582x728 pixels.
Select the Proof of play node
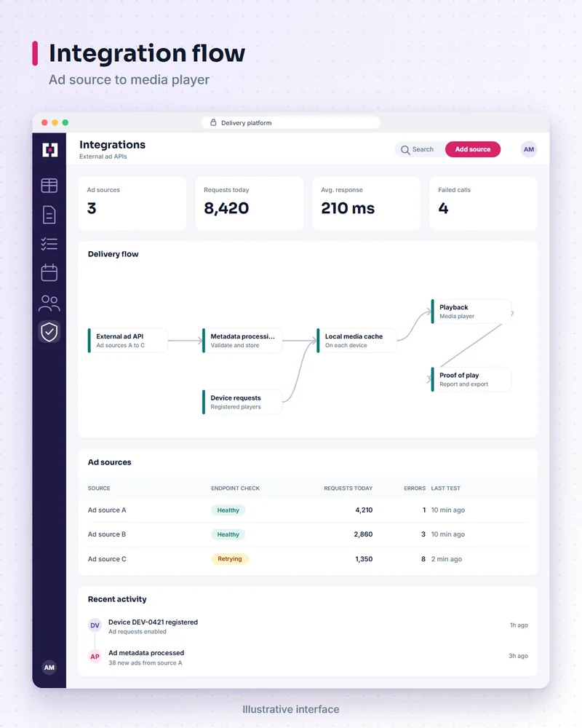(471, 379)
